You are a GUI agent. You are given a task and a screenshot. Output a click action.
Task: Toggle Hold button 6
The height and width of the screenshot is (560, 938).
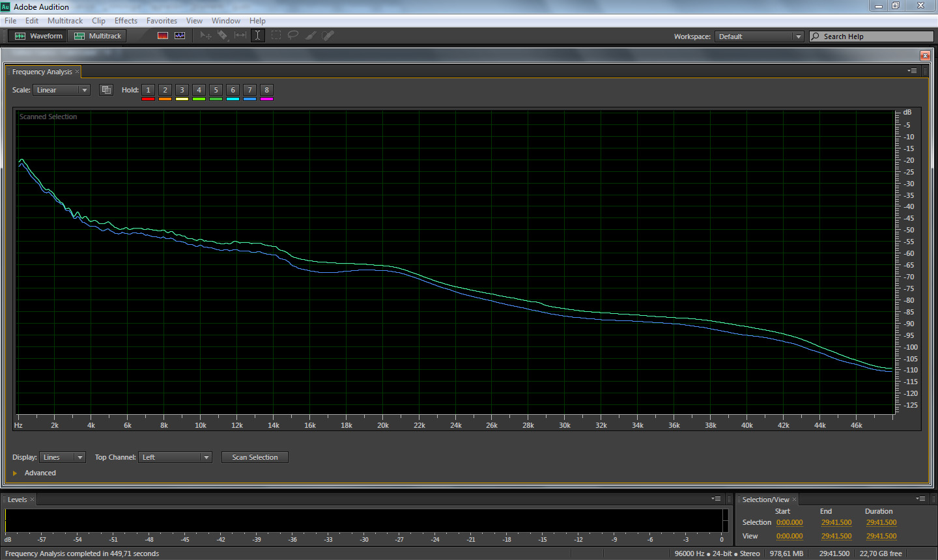[x=233, y=90]
